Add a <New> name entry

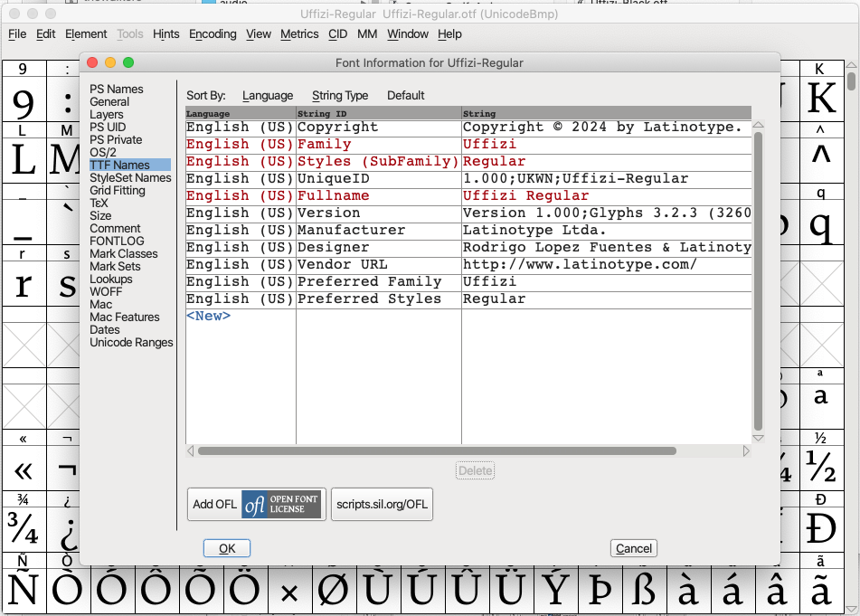208,316
